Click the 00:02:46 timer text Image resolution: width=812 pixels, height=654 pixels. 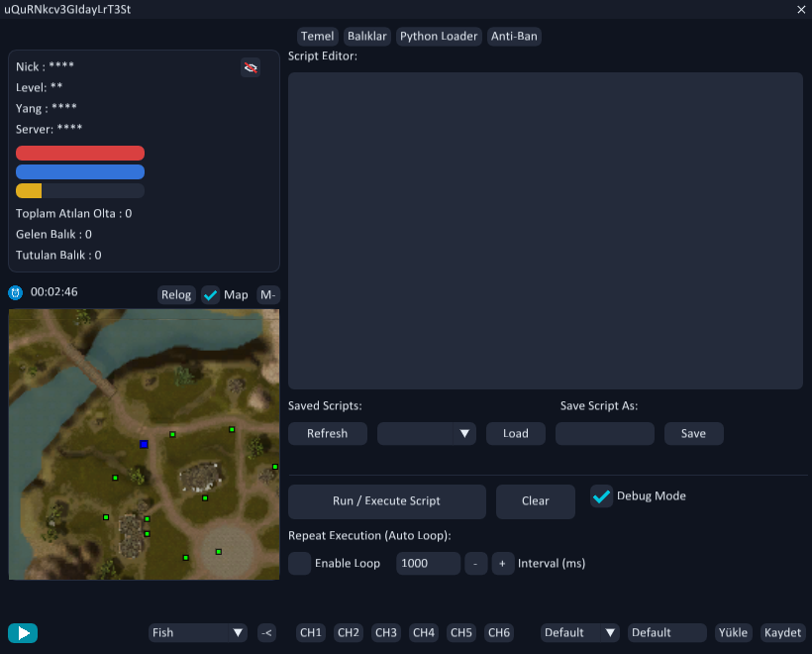coord(54,291)
